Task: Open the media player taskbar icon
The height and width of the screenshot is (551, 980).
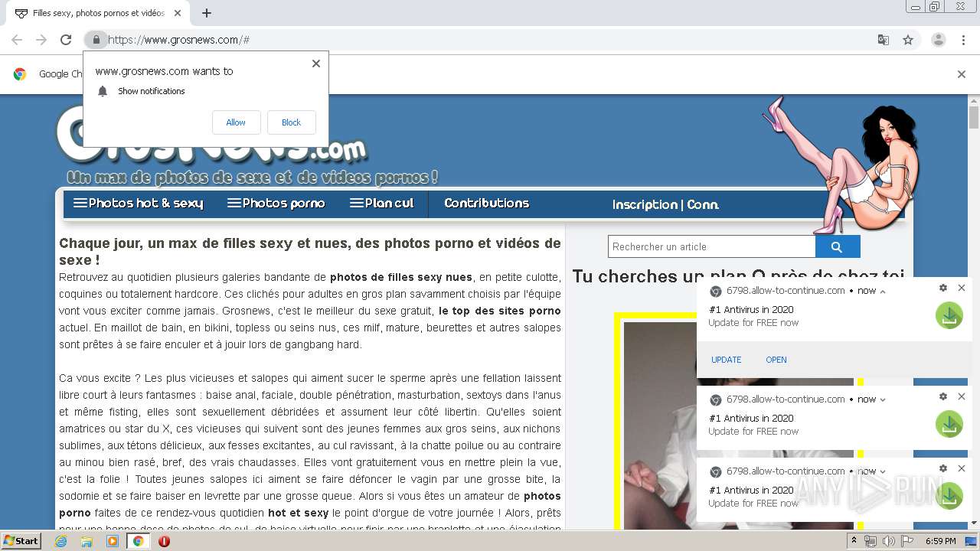Action: click(113, 541)
